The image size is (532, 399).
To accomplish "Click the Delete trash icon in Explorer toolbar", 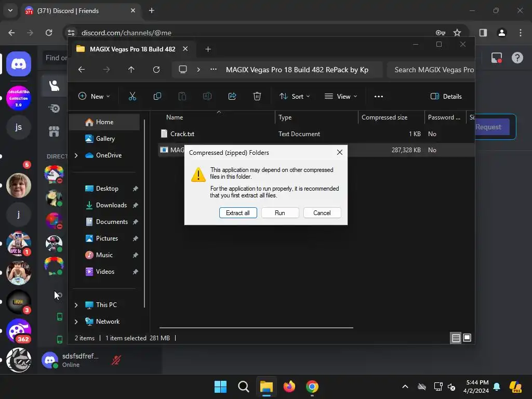I will [257, 96].
